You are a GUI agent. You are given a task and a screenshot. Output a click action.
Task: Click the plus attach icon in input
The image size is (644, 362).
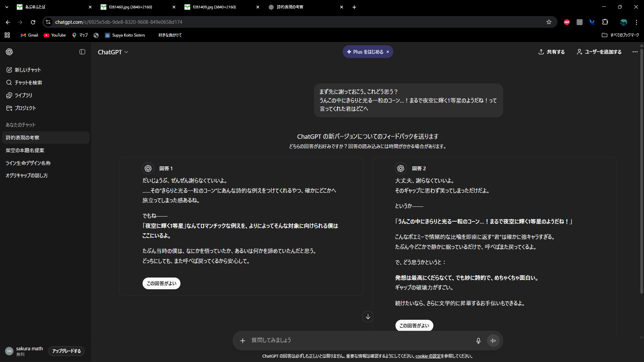tap(243, 341)
